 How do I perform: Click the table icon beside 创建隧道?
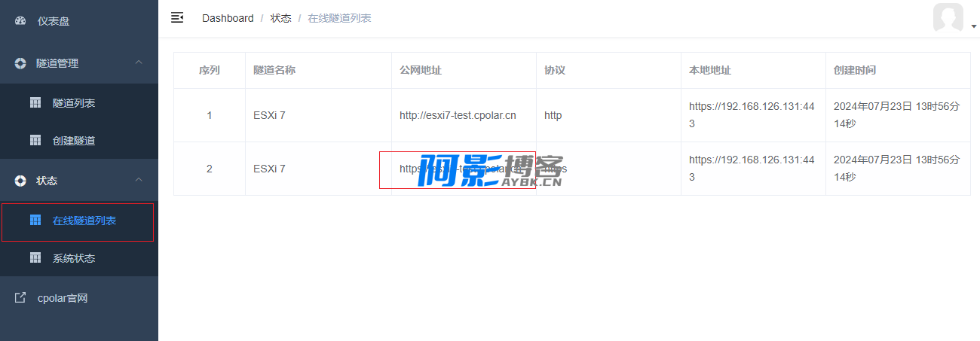(x=35, y=140)
